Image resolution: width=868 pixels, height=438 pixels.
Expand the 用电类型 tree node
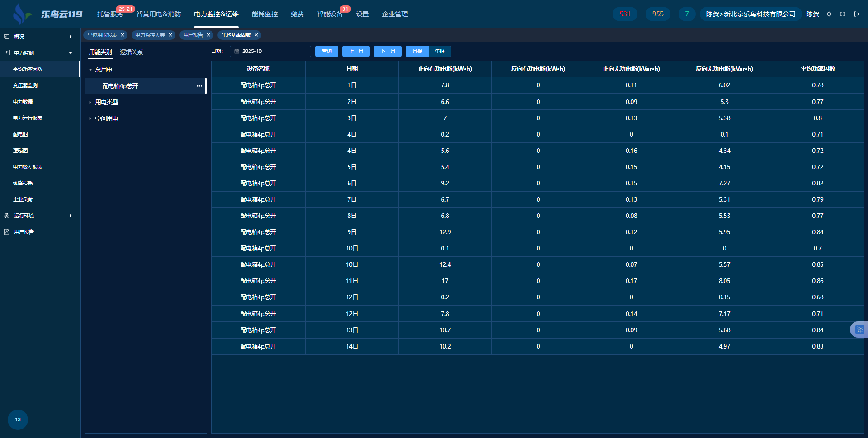(x=90, y=103)
